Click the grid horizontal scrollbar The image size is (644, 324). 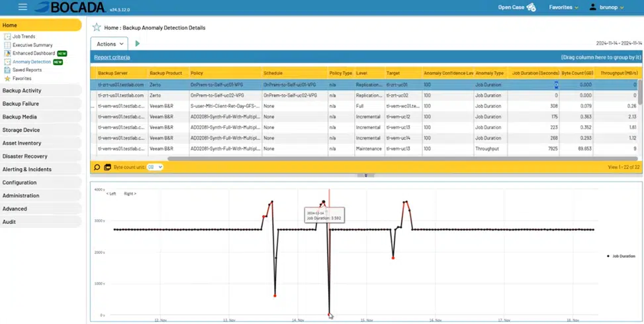(x=402, y=158)
